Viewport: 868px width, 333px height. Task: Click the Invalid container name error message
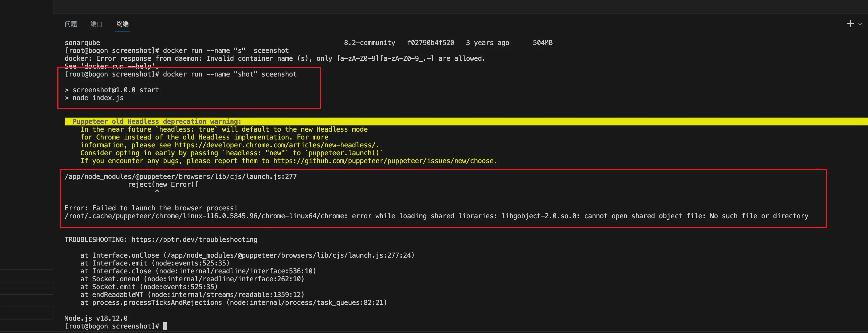pos(275,58)
